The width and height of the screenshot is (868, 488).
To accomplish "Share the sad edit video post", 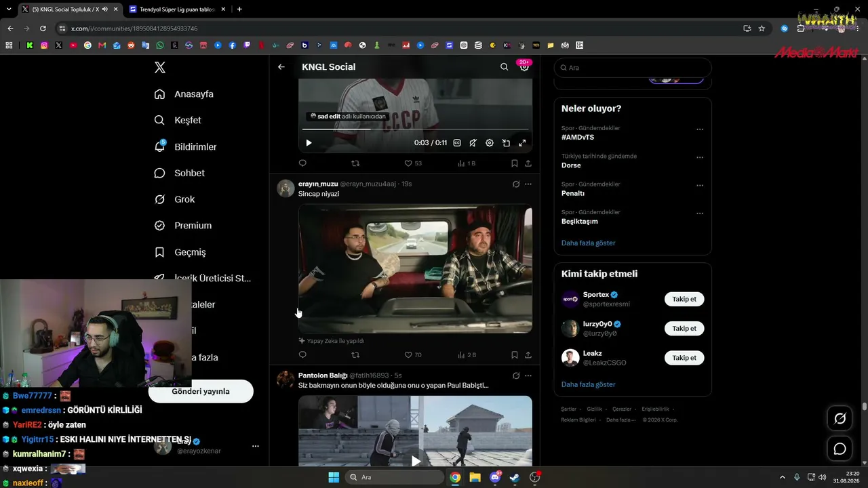I will tap(528, 163).
